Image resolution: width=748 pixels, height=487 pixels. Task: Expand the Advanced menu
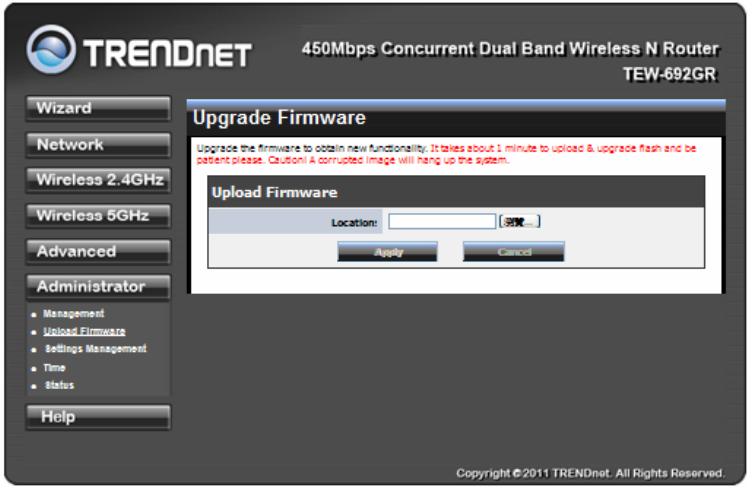tap(98, 251)
